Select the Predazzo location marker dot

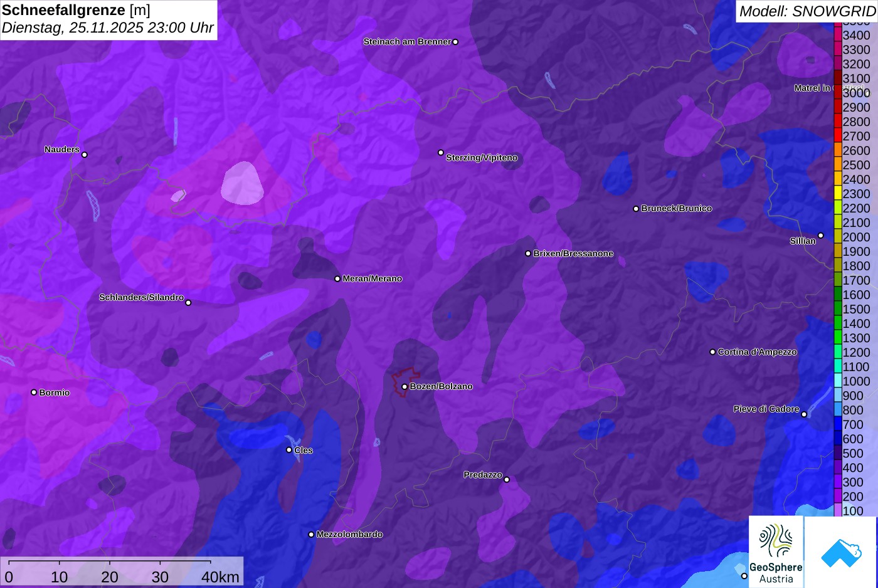[507, 480]
